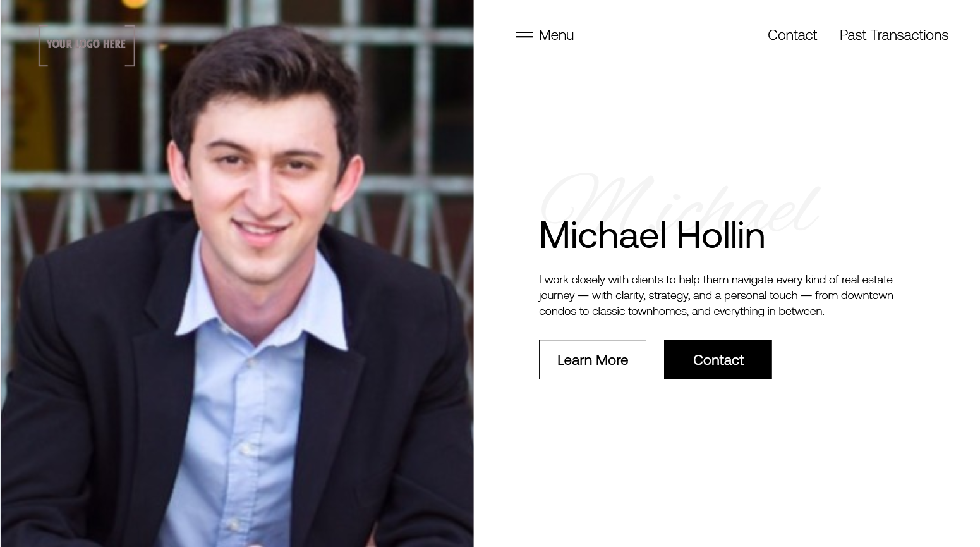The height and width of the screenshot is (547, 980).
Task: Click the bio paragraph about real estate journey
Action: pyautogui.click(x=716, y=295)
